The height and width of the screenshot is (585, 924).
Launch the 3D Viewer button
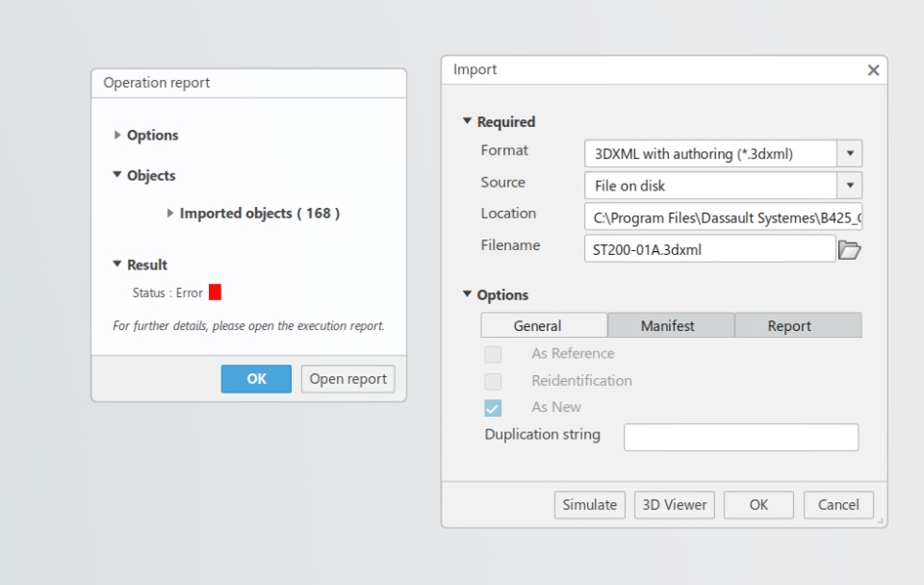[674, 505]
